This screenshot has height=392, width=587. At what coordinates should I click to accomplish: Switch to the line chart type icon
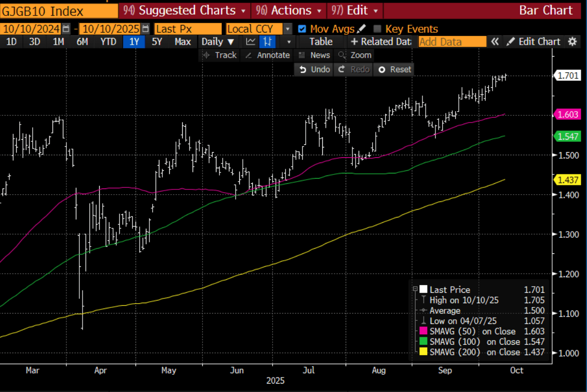tap(251, 42)
